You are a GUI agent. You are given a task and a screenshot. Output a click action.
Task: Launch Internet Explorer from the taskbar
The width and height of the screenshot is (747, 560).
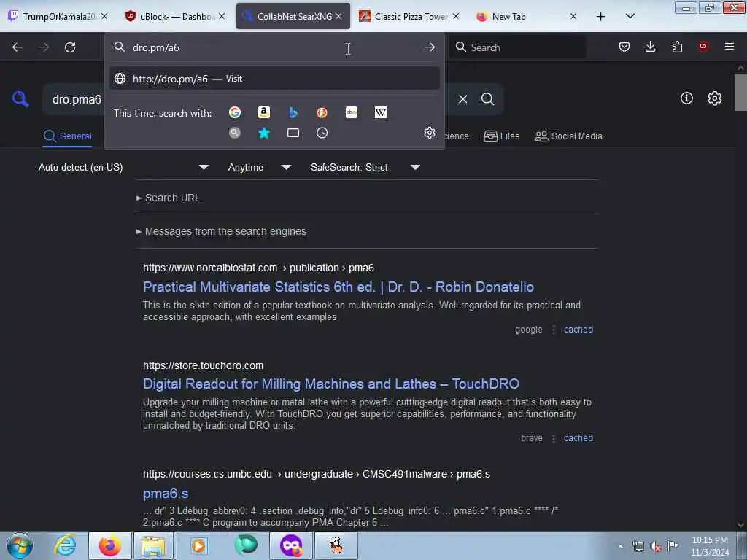pyautogui.click(x=65, y=545)
